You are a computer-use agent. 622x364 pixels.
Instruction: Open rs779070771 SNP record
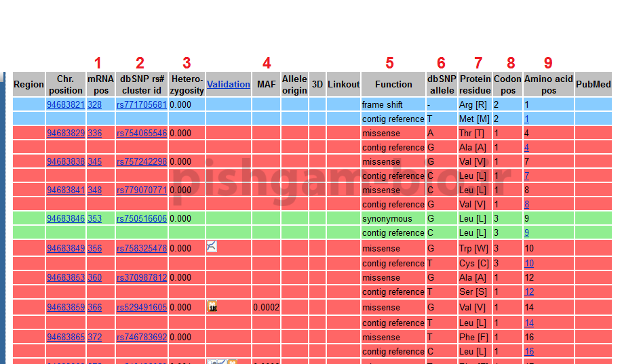[x=141, y=190]
